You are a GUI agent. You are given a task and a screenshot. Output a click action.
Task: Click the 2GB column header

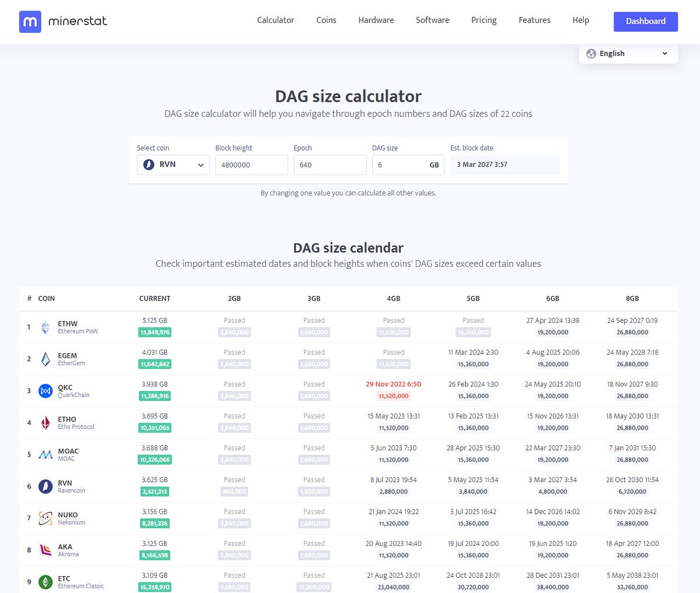pyautogui.click(x=235, y=298)
